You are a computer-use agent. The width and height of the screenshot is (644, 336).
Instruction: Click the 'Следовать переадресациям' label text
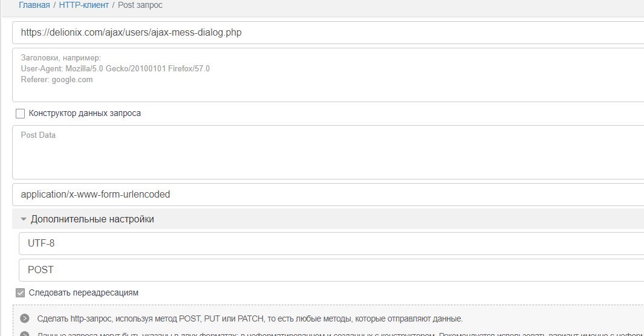[83, 293]
